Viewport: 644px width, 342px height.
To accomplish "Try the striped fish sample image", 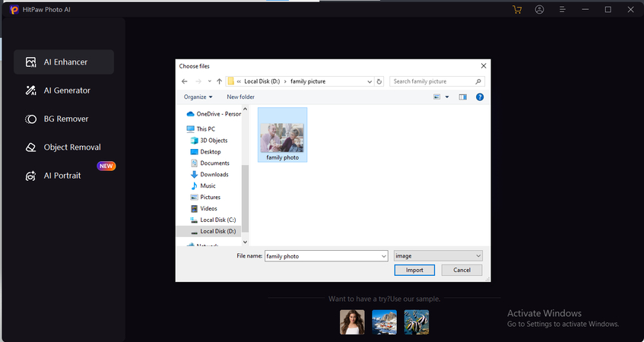I will pyautogui.click(x=417, y=322).
